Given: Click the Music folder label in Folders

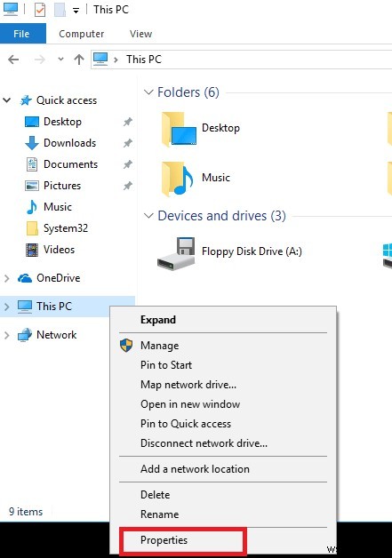Looking at the screenshot, I should point(216,177).
